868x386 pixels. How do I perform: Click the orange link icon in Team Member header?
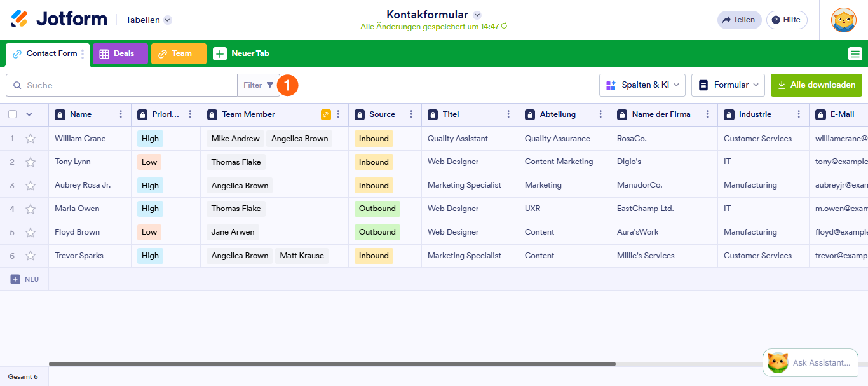[x=326, y=114]
